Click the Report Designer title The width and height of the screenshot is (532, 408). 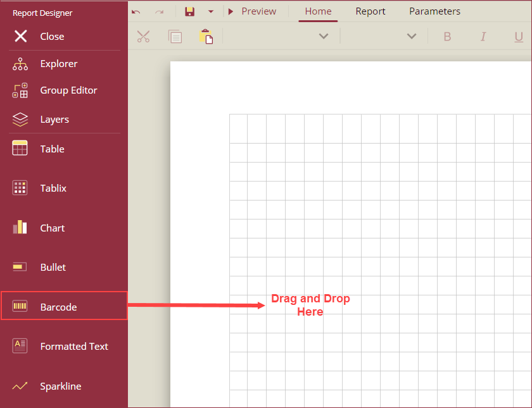[x=42, y=13]
